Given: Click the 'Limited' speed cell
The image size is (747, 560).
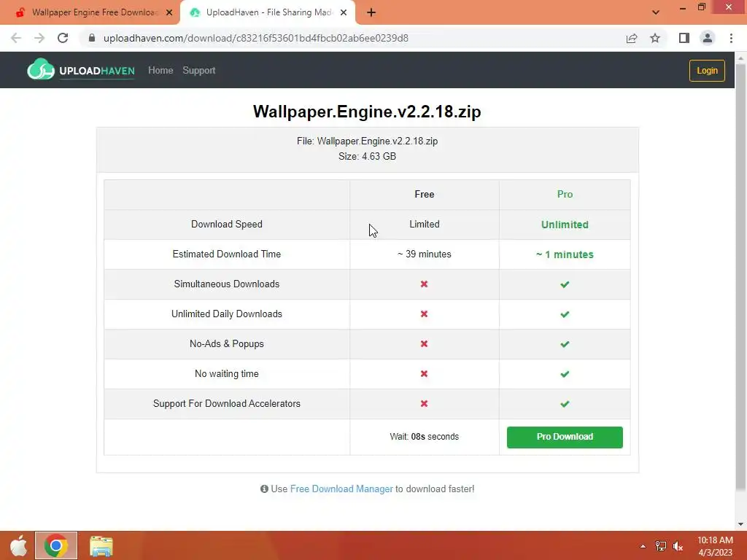Looking at the screenshot, I should pos(425,224).
